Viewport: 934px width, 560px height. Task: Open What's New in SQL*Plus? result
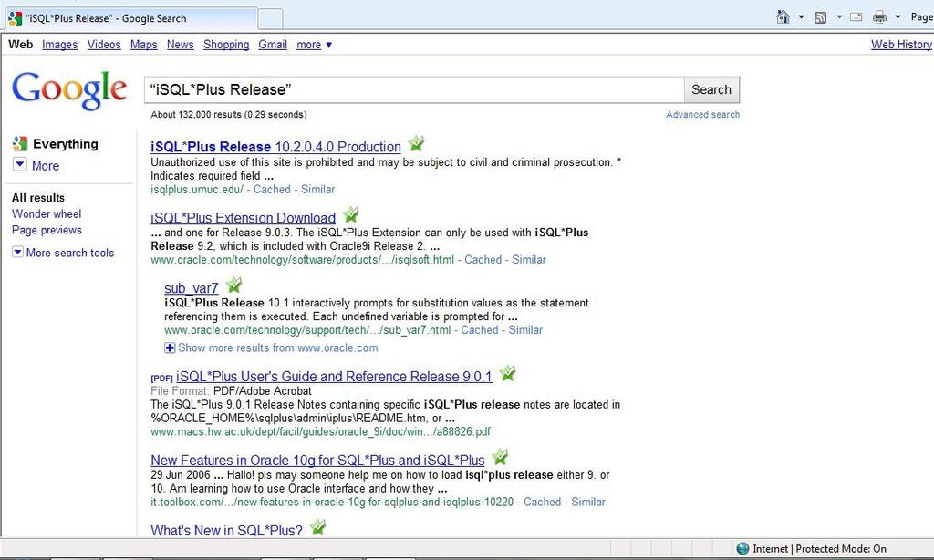tap(226, 530)
